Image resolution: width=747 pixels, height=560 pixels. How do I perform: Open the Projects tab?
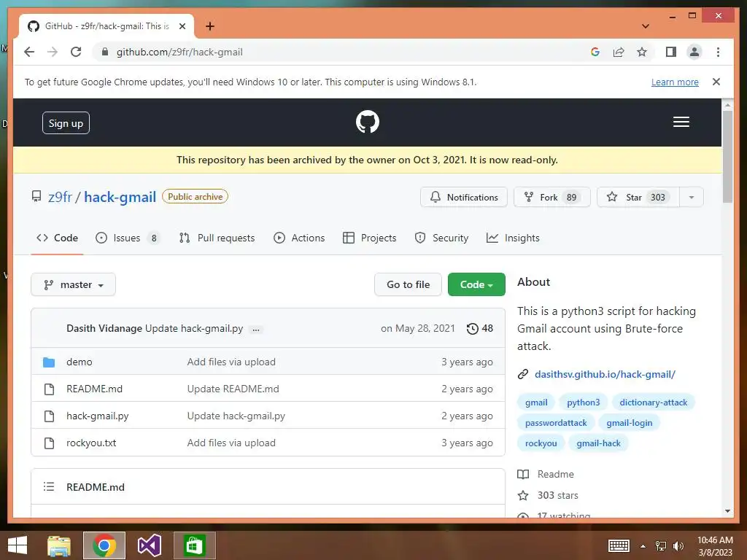coord(370,238)
